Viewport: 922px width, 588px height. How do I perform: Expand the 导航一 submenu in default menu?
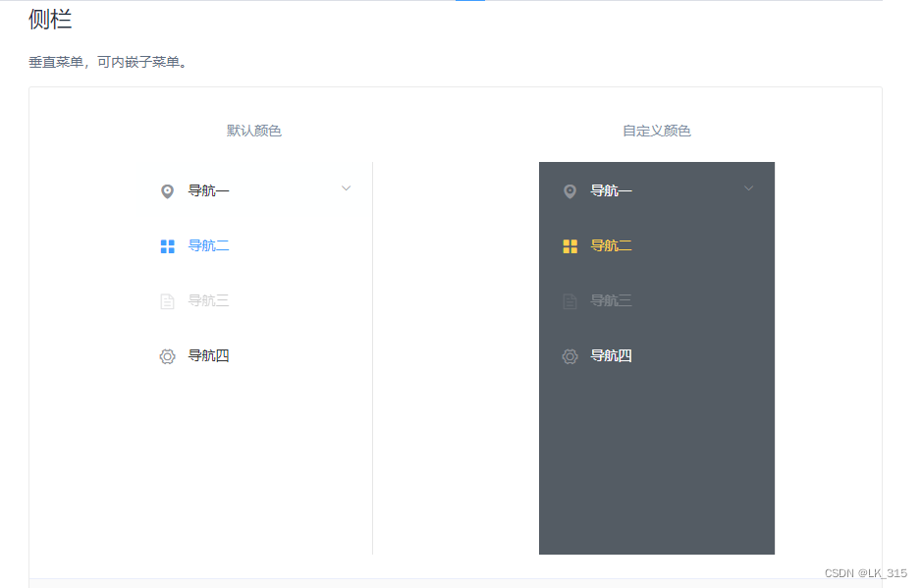coord(346,187)
